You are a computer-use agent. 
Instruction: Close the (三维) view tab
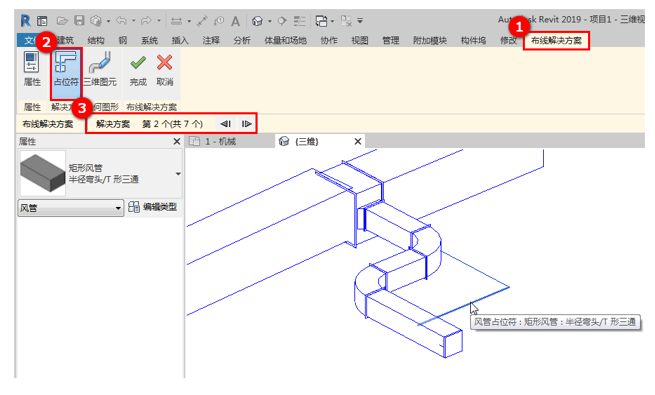click(x=358, y=142)
